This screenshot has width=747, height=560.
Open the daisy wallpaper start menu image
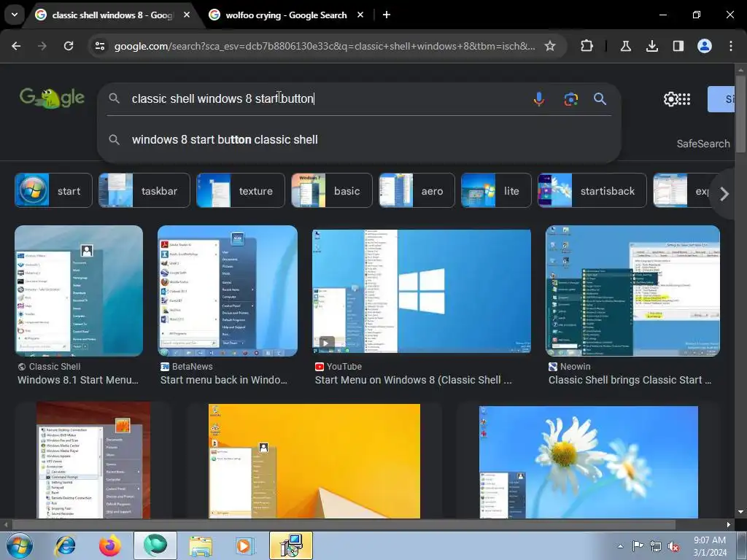click(x=589, y=462)
